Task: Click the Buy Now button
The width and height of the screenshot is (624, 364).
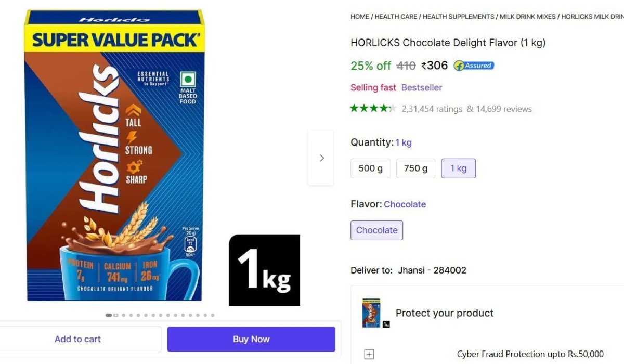Action: pyautogui.click(x=251, y=339)
